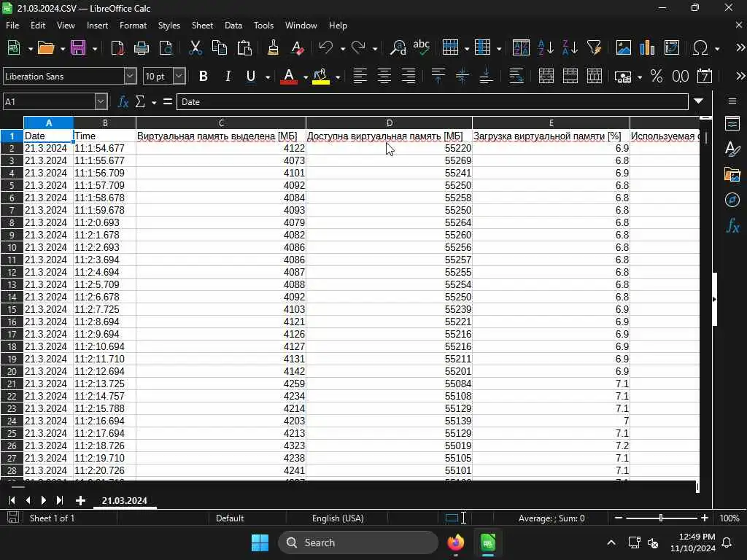Screen dimensions: 747x560
Task: Open Background Color dropdown arrow
Action: pos(338,77)
